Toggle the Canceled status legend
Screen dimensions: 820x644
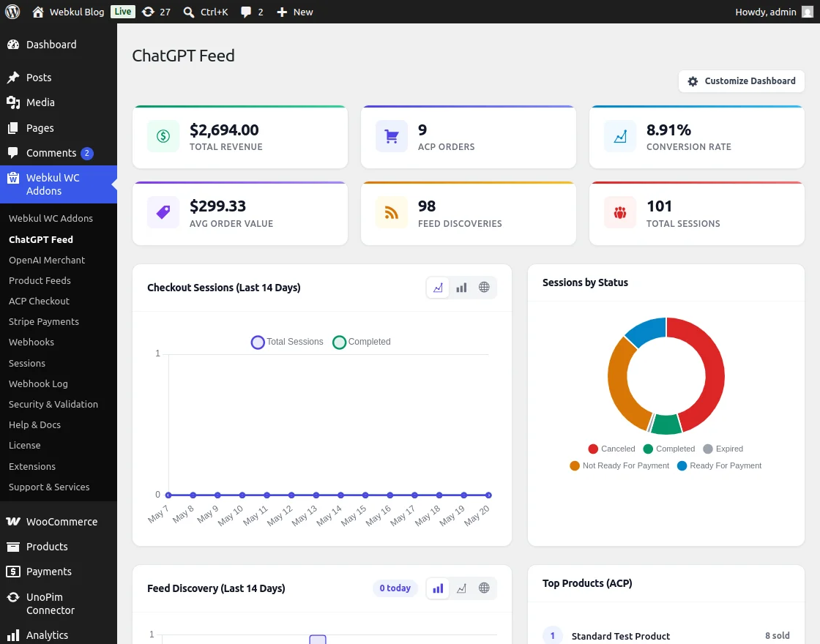pos(611,449)
